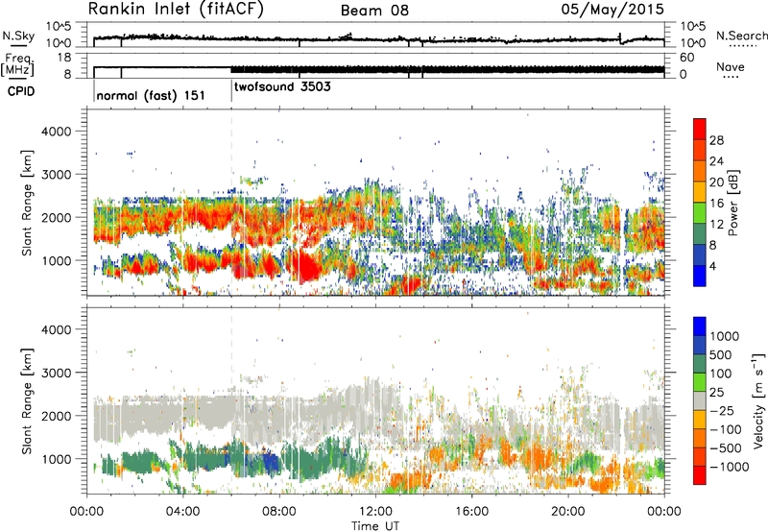Click the -100 value on Velocity colorbar
Image resolution: width=768 pixels, height=532 pixels.
click(726, 429)
